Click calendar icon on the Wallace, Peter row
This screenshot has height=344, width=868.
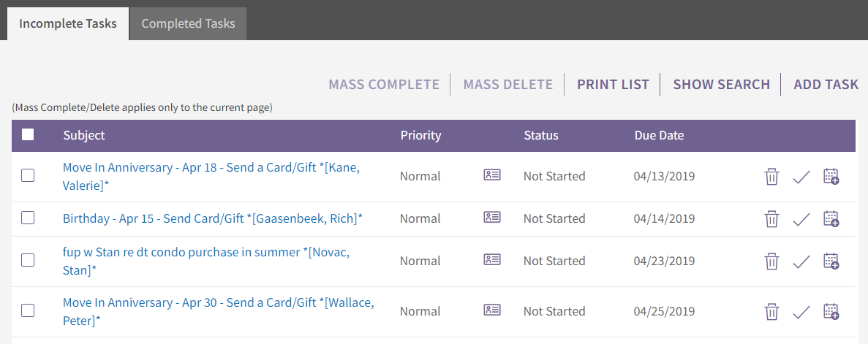coord(831,311)
